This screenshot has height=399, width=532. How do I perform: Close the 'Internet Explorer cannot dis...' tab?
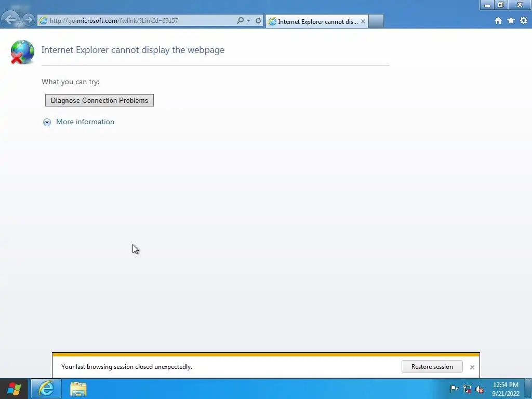click(x=363, y=21)
